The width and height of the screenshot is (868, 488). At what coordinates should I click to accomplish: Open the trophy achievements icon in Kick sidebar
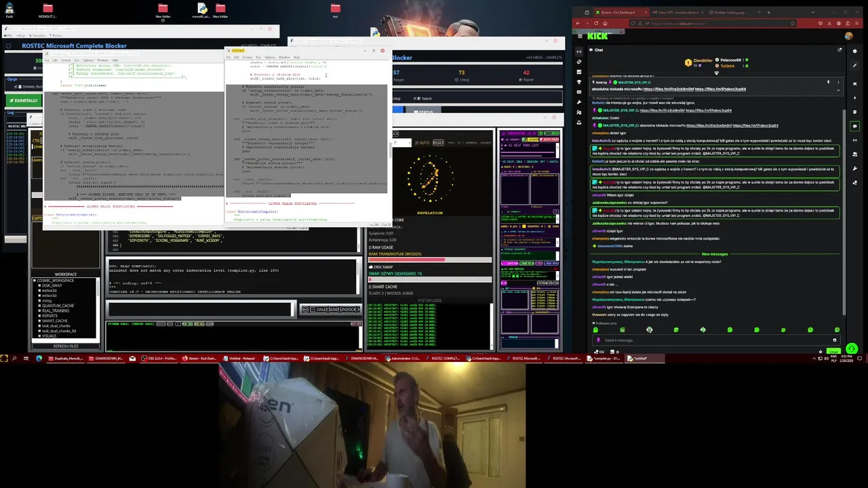point(579,82)
